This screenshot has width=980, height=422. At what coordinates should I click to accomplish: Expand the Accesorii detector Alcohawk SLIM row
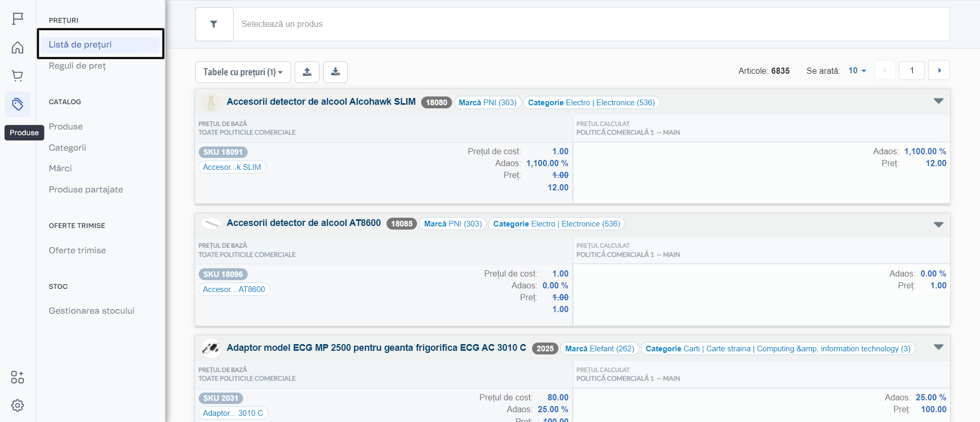938,101
